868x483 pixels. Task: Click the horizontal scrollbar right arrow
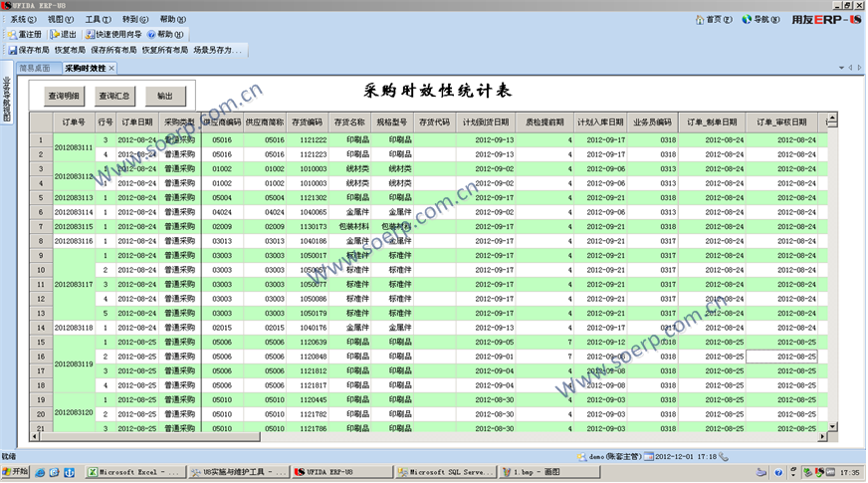[822, 436]
